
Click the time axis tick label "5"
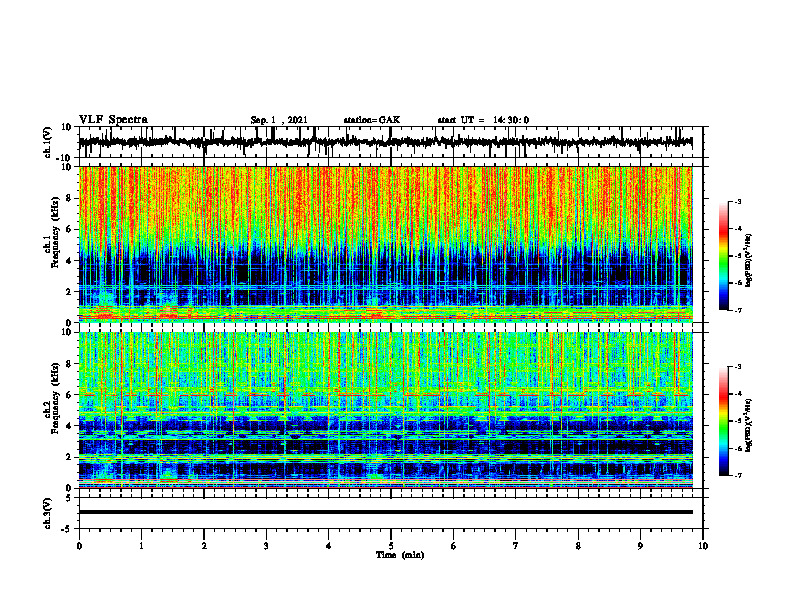pyautogui.click(x=391, y=546)
